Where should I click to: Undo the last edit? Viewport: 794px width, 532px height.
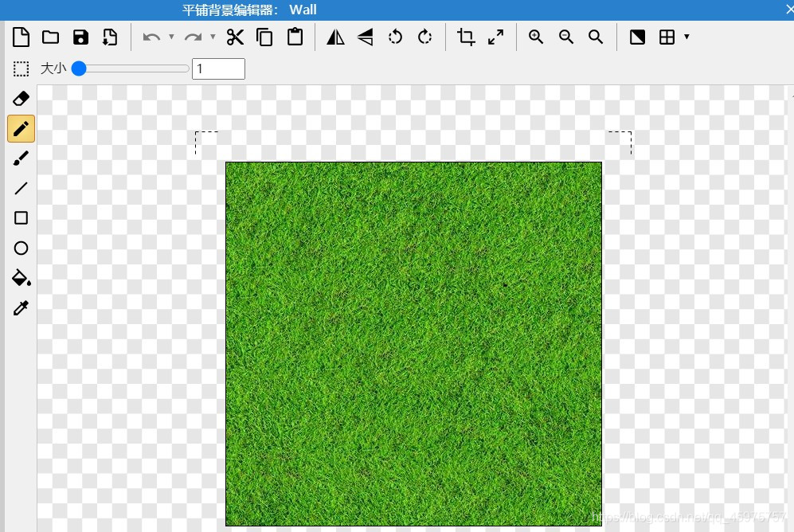151,37
